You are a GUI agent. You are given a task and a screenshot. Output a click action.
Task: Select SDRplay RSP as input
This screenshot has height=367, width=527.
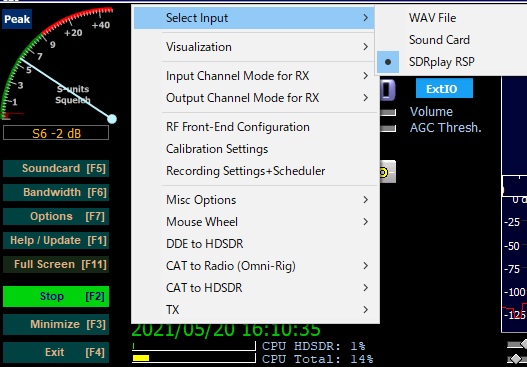tap(452, 62)
